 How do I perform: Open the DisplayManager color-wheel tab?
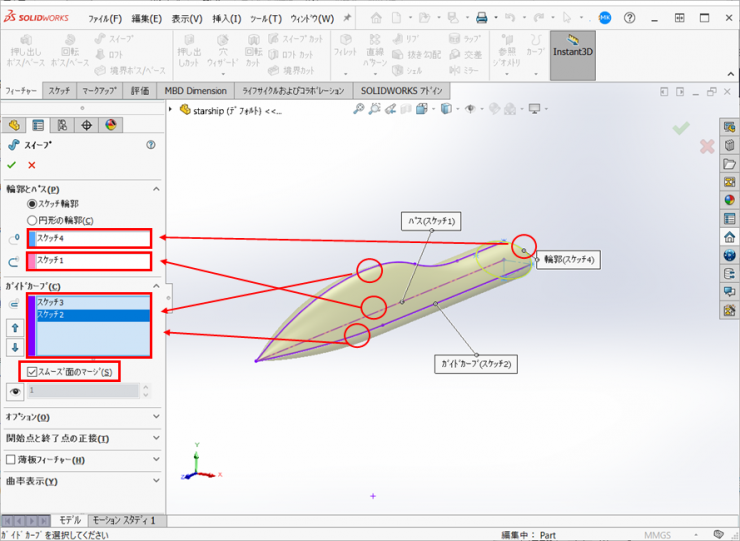coord(111,125)
